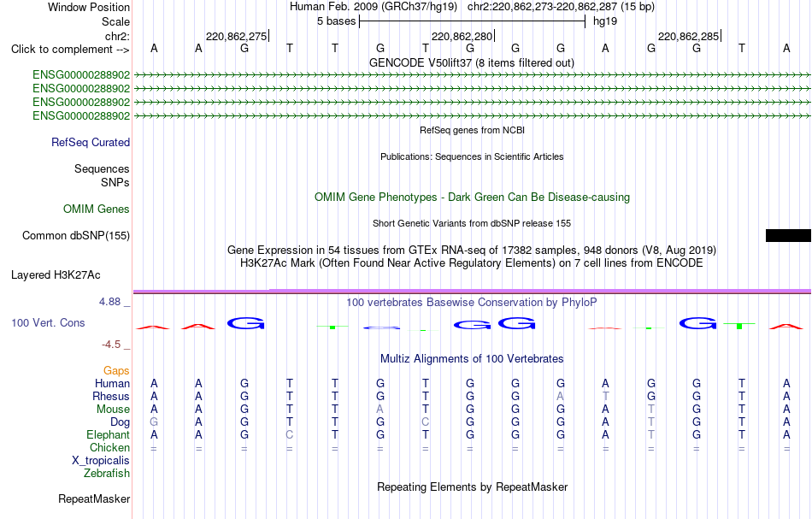The image size is (812, 519).
Task: Select the Human species row label
Action: click(112, 383)
